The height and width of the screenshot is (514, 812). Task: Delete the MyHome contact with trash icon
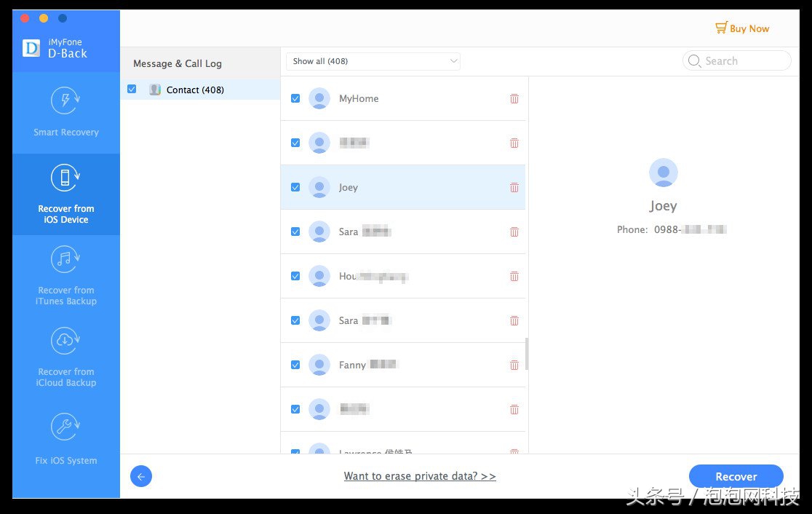pyautogui.click(x=514, y=98)
